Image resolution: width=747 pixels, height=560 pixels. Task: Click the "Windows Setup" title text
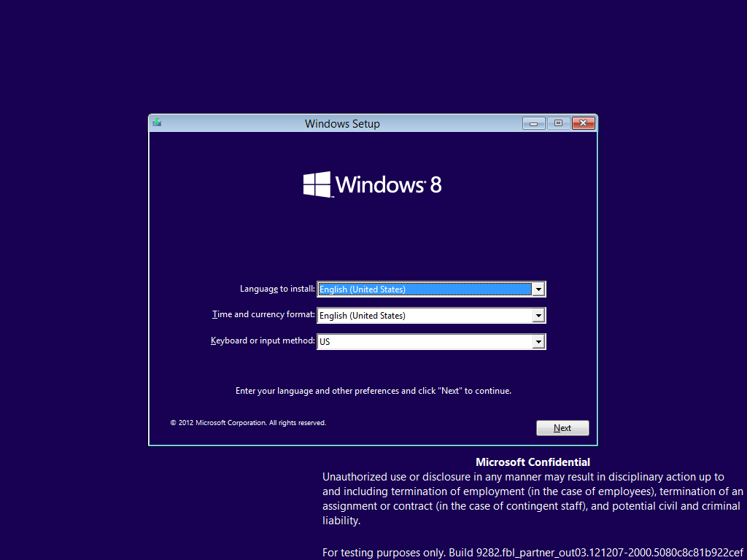(342, 124)
